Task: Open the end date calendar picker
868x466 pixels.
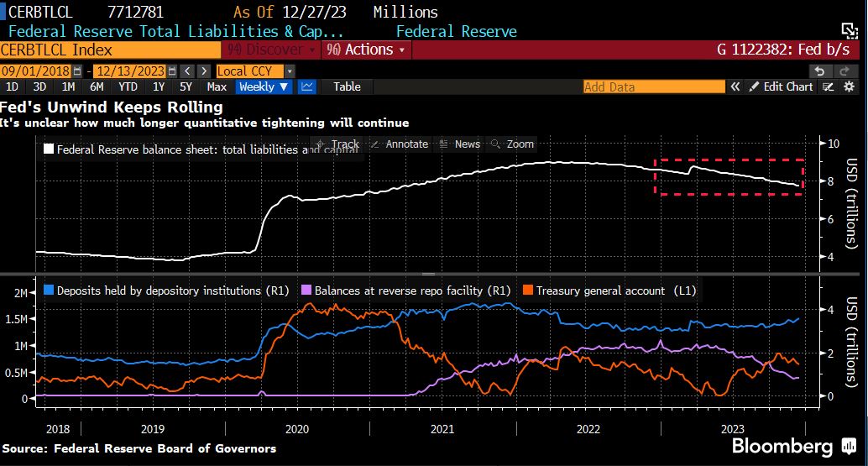Action: click(170, 71)
